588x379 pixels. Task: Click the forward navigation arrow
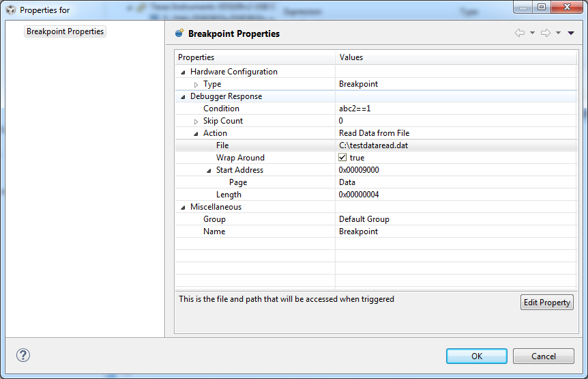pyautogui.click(x=546, y=33)
